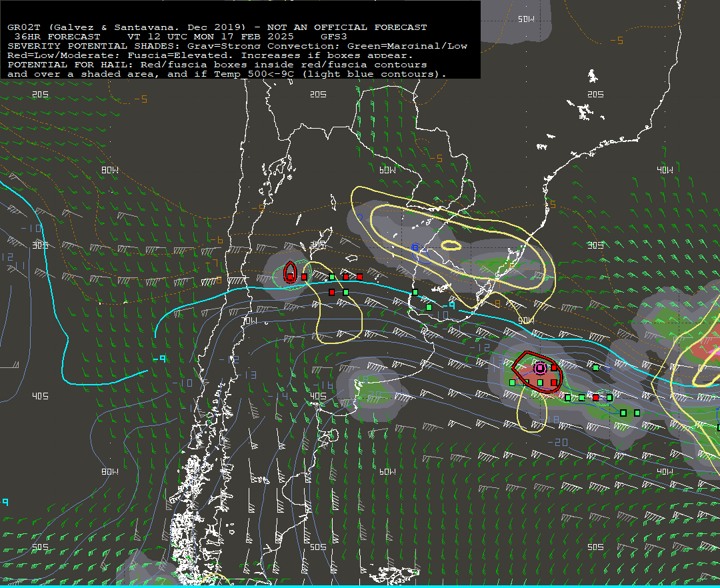Click the "GFS3" model label in the header

(x=334, y=36)
